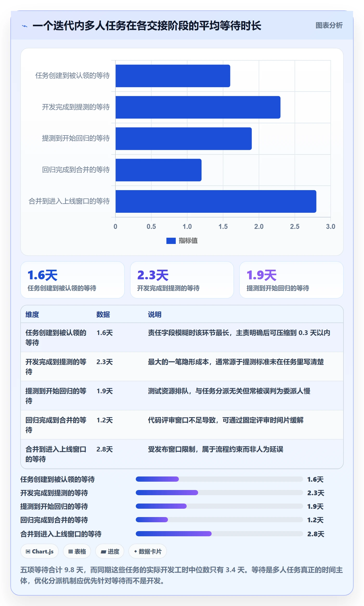The height and width of the screenshot is (606, 364).
Task: Click the 表格 chip's grid icon
Action: click(70, 552)
